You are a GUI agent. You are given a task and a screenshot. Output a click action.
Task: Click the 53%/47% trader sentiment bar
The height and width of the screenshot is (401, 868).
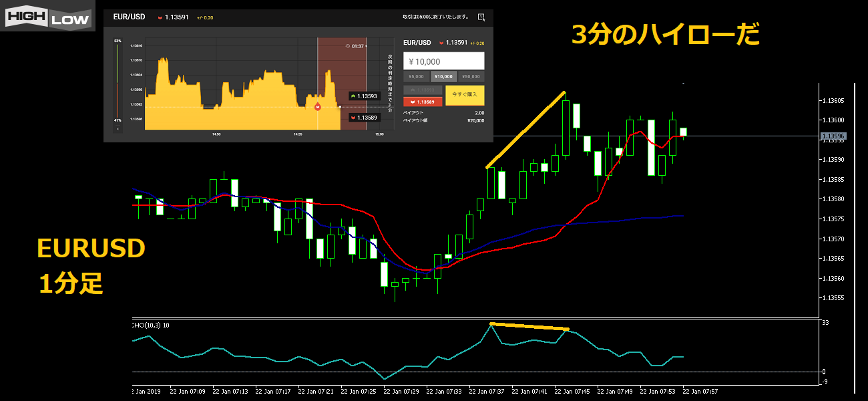click(x=118, y=82)
